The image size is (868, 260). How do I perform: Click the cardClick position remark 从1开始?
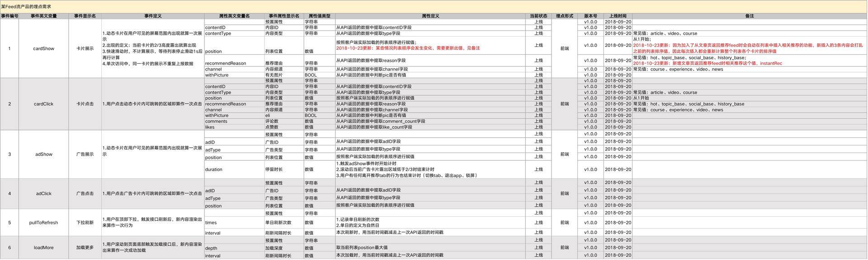750,98
